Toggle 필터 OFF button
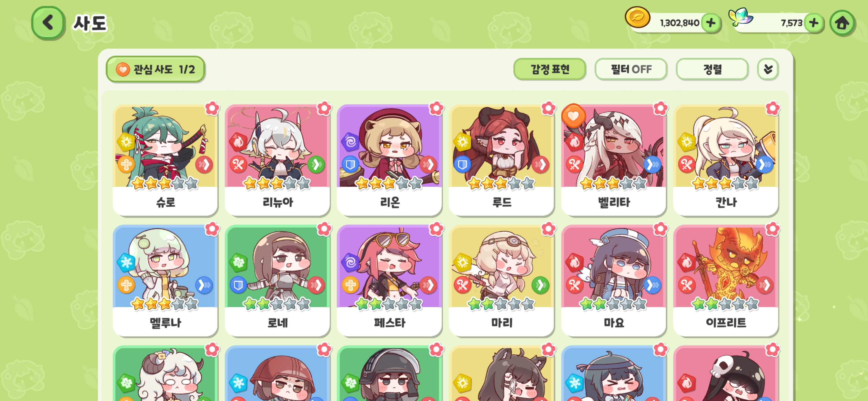The height and width of the screenshot is (401, 868). click(x=631, y=69)
